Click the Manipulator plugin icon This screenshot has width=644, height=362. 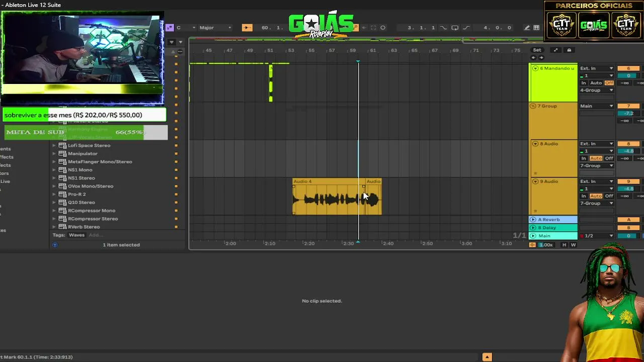(62, 153)
